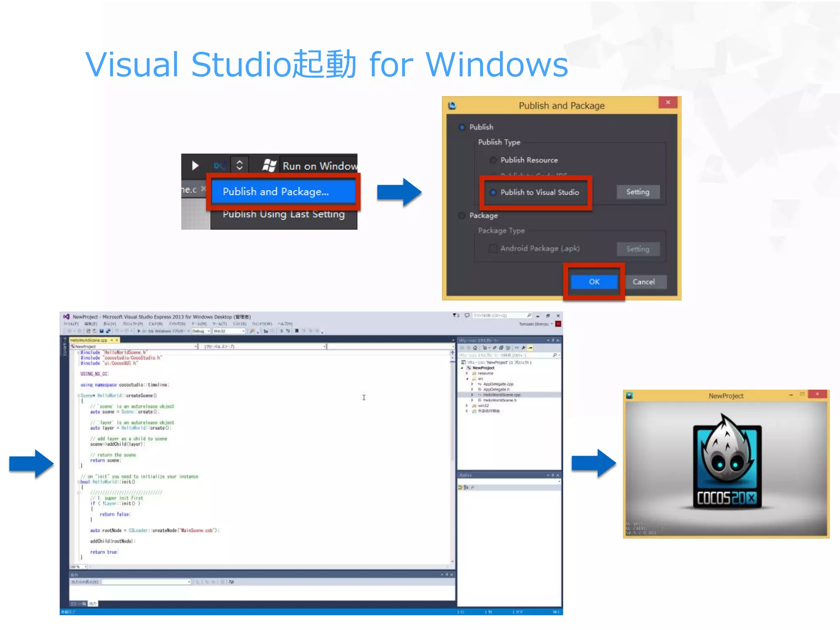This screenshot has height=630, width=840.
Task: Open the platform up-down selector in Cocos toolbar
Action: [x=240, y=165]
